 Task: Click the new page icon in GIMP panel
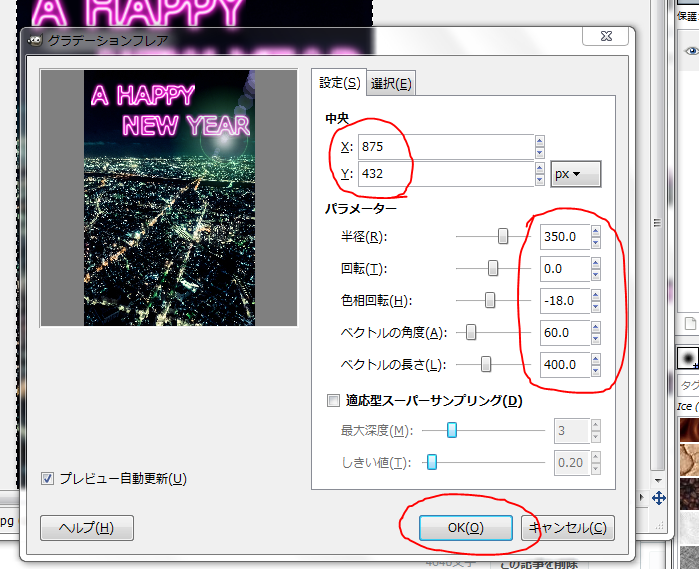(690, 323)
